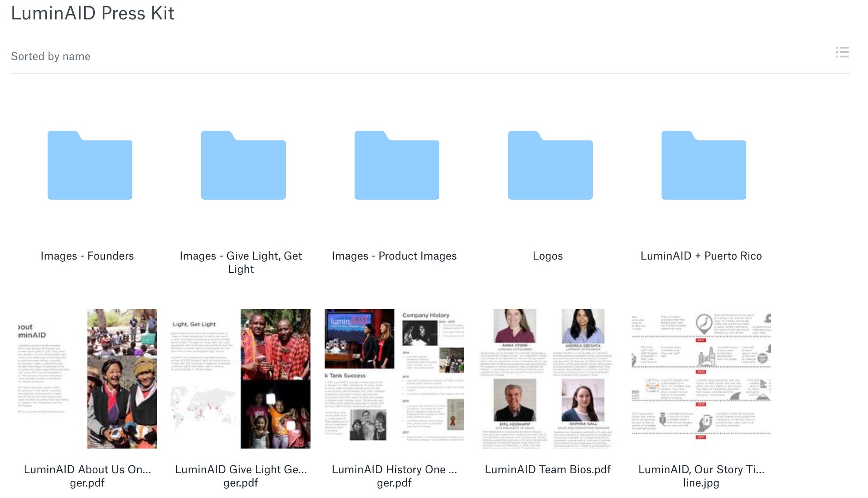The width and height of the screenshot is (868, 498).
Task: Open the Images - Founders folder icon
Action: click(x=90, y=165)
